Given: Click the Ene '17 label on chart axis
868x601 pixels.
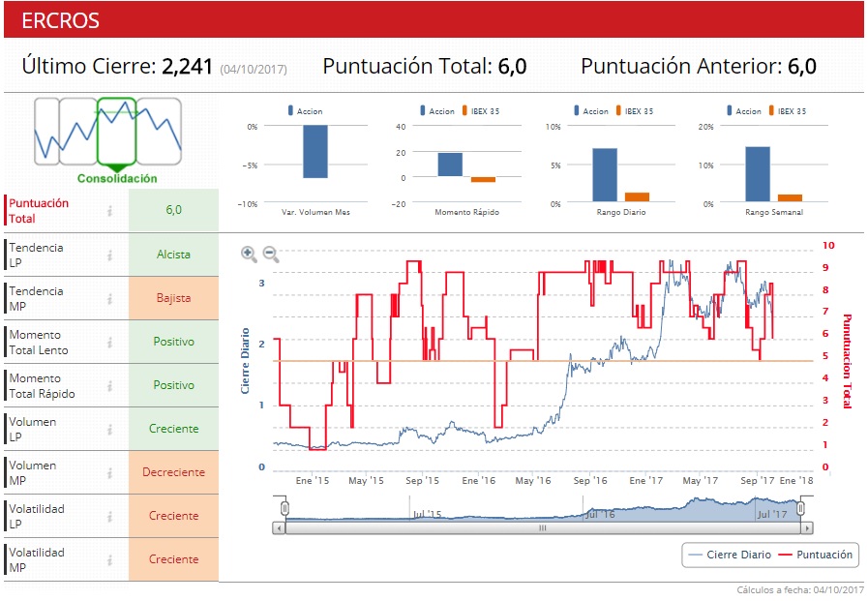Looking at the screenshot, I should [x=645, y=481].
